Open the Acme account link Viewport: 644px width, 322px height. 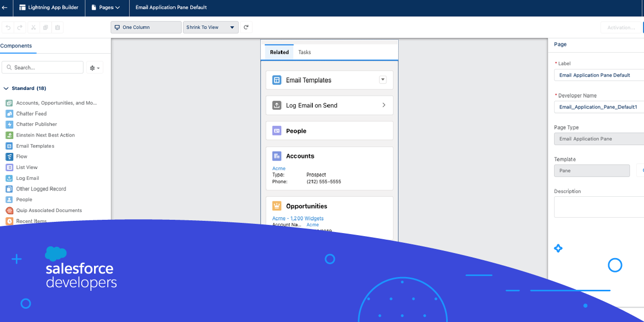coord(279,168)
